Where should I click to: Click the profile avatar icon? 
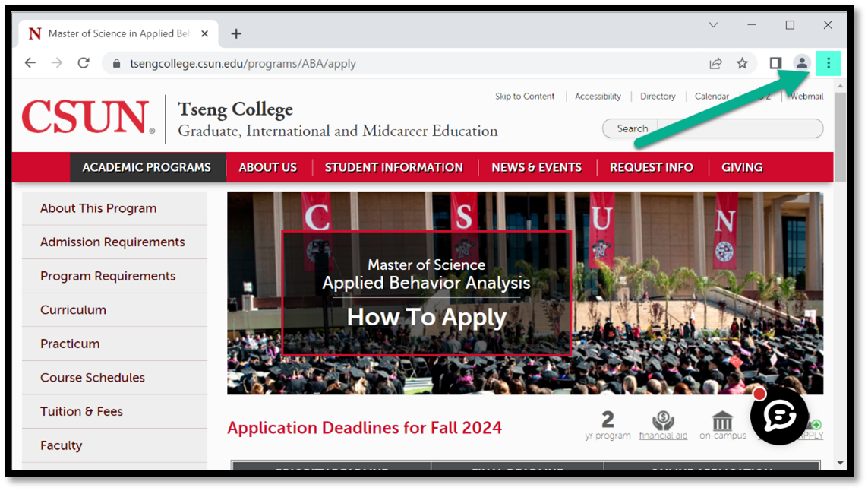801,63
